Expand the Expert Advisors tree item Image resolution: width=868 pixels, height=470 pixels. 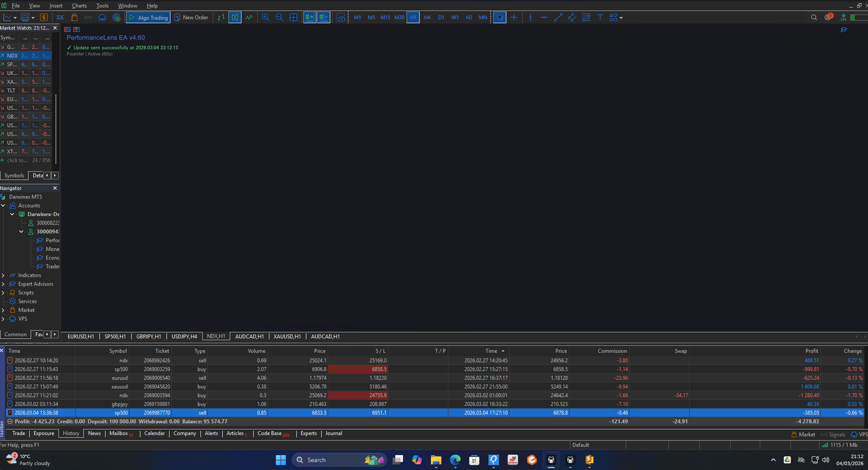pyautogui.click(x=3, y=284)
